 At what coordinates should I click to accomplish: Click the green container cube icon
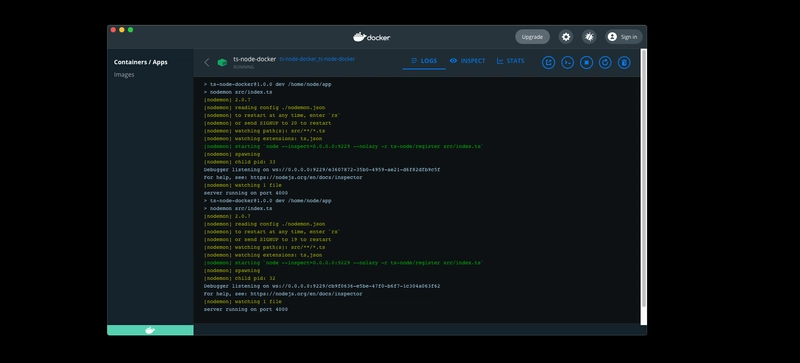[222, 62]
